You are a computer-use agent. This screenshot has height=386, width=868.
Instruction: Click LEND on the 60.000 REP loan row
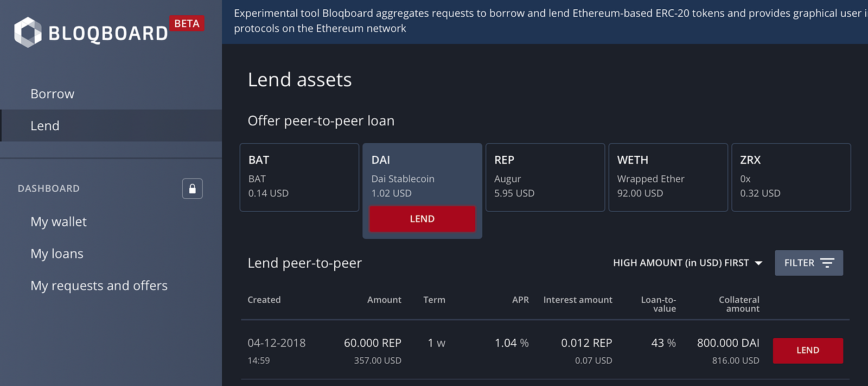click(807, 351)
